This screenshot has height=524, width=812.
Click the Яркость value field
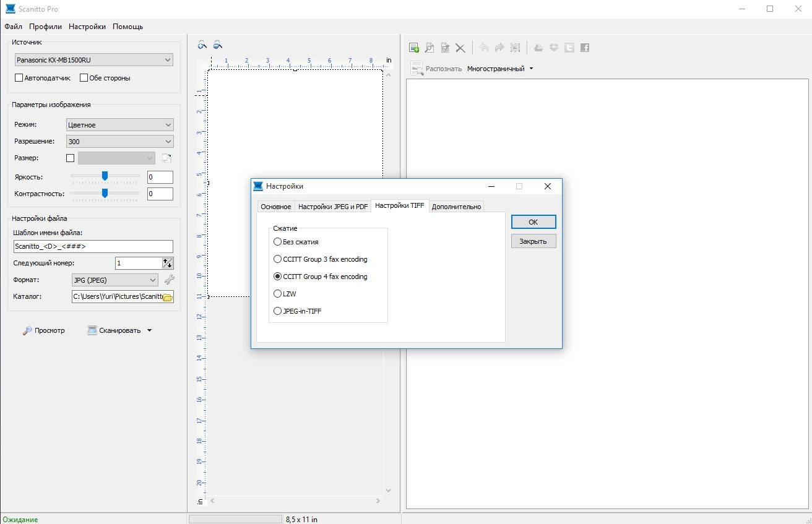click(x=160, y=177)
